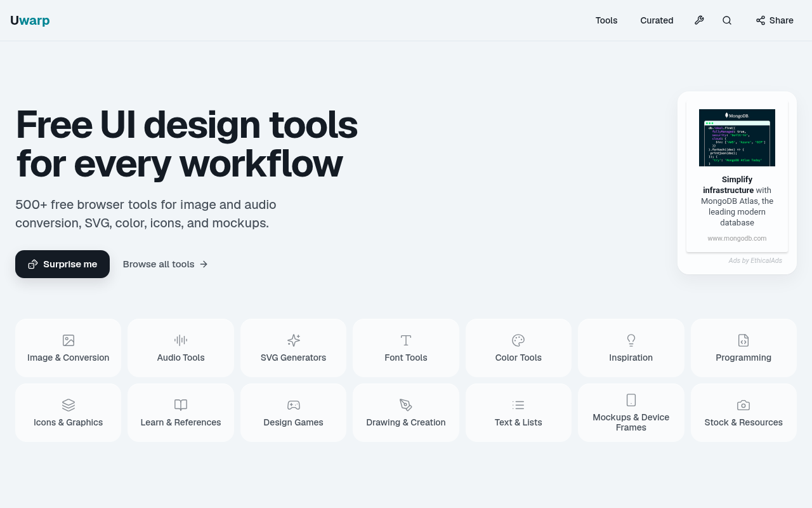Viewport: 812px width, 508px height.
Task: Click the Share button
Action: coord(775,20)
